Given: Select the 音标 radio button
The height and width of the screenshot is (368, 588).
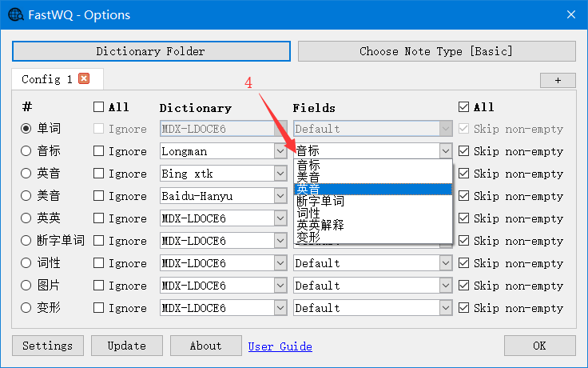Looking at the screenshot, I should pos(26,151).
